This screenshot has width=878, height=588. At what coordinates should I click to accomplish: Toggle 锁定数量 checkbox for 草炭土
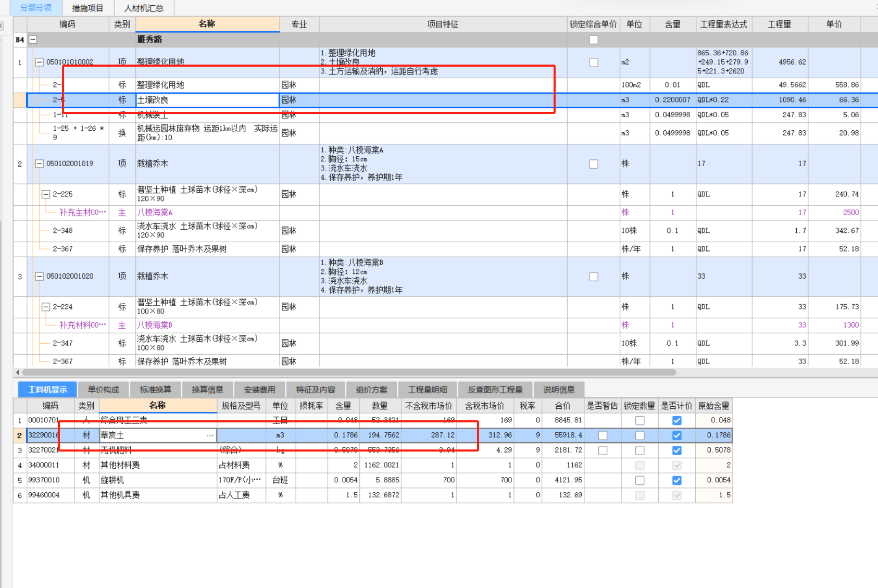click(640, 435)
